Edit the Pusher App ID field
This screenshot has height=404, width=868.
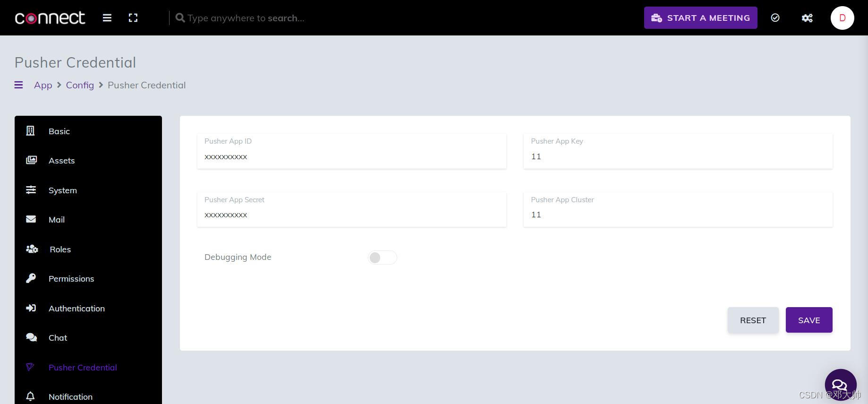(351, 151)
